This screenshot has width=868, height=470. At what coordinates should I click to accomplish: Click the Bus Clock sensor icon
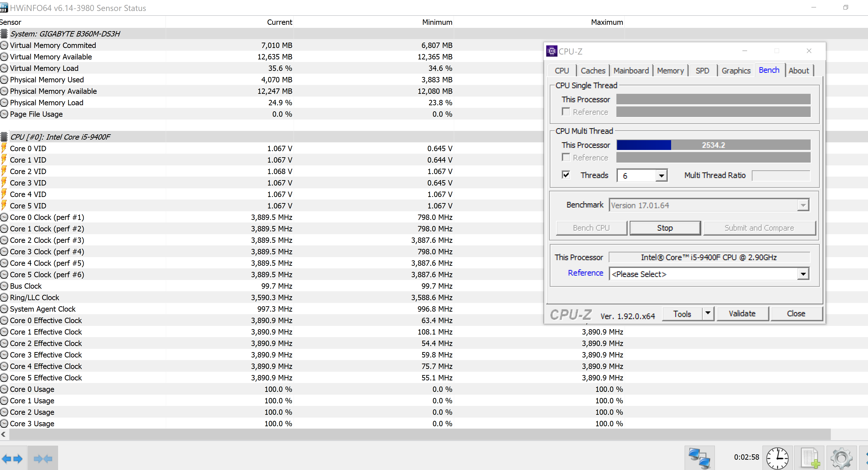click(4, 286)
